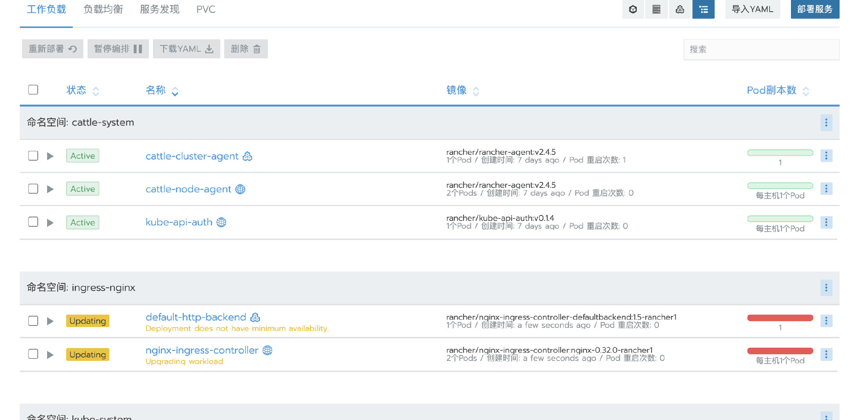This screenshot has height=420, width=868.
Task: Sort by 名称 column arrow
Action: (175, 91)
